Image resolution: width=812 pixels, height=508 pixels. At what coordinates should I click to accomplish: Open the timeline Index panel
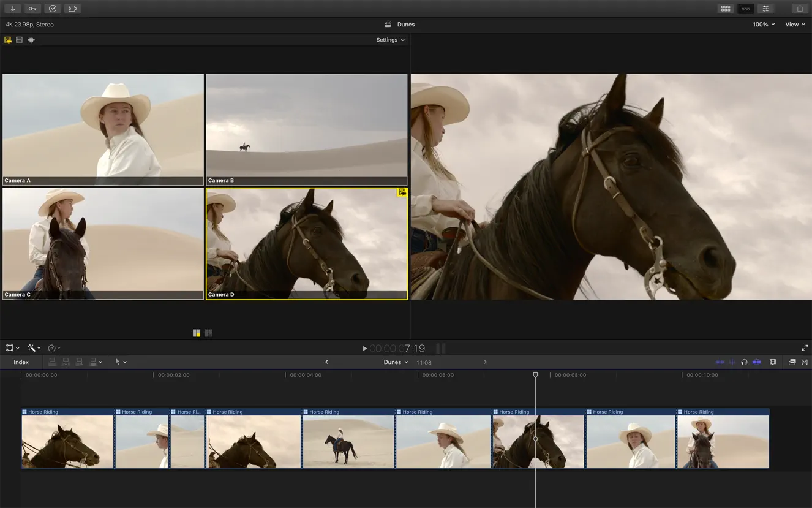point(21,362)
